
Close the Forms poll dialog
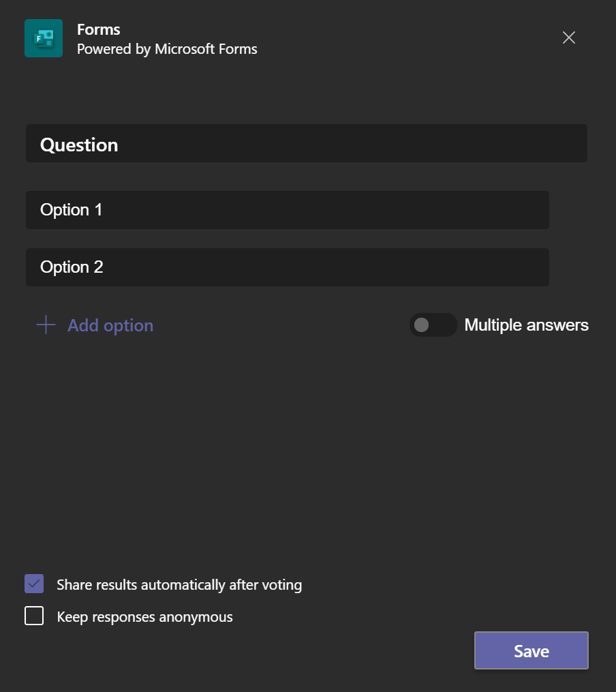click(569, 38)
